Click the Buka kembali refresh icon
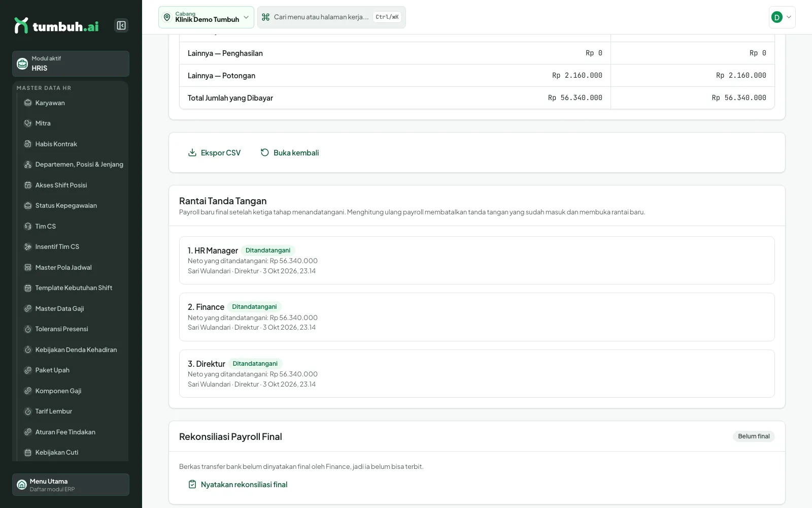The height and width of the screenshot is (508, 812). 265,152
